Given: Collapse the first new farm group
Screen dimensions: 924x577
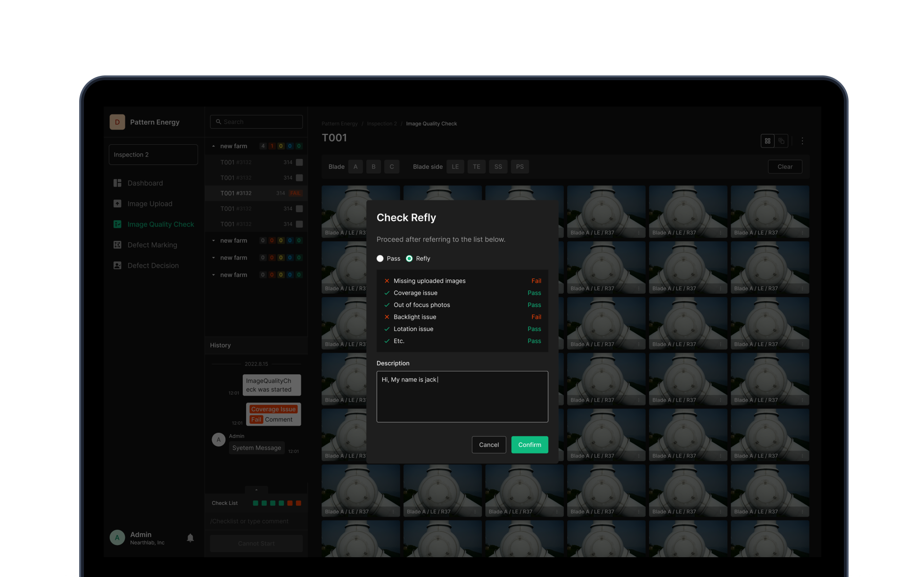Looking at the screenshot, I should click(214, 146).
